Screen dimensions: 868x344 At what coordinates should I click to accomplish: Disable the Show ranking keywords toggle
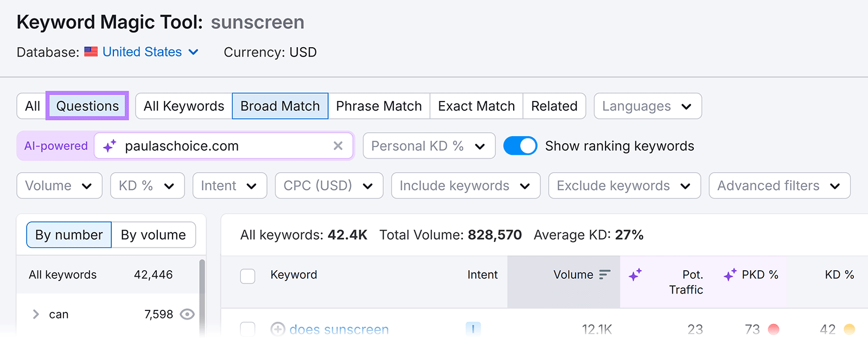point(520,145)
